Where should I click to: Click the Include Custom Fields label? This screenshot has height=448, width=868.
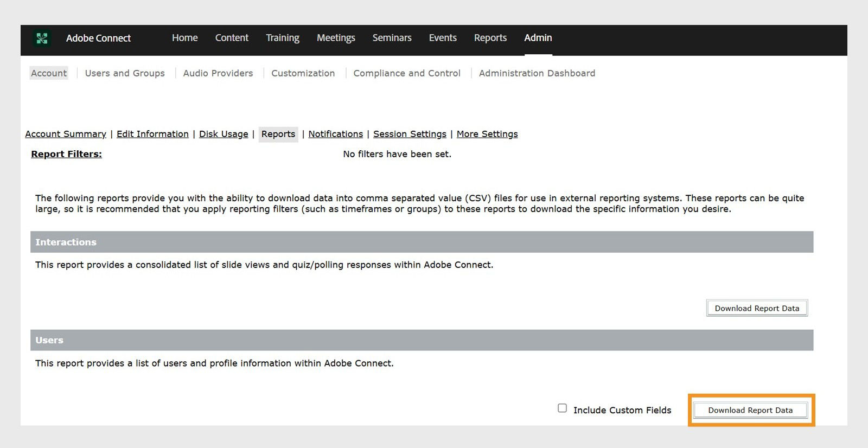click(x=622, y=410)
